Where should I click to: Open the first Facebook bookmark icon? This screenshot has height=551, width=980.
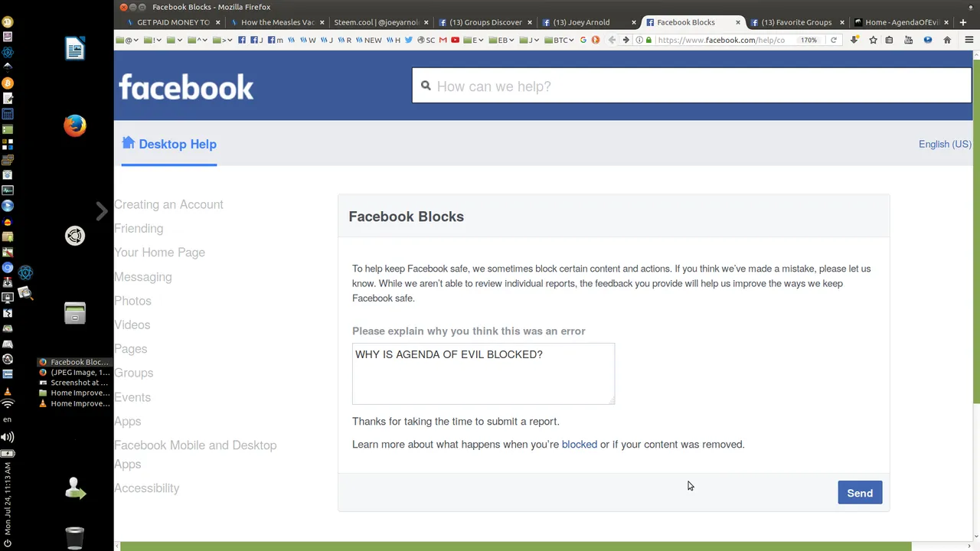coord(242,40)
